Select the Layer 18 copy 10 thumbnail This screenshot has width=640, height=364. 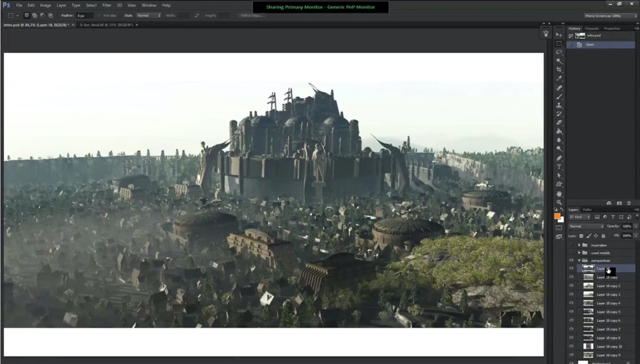[x=588, y=346]
